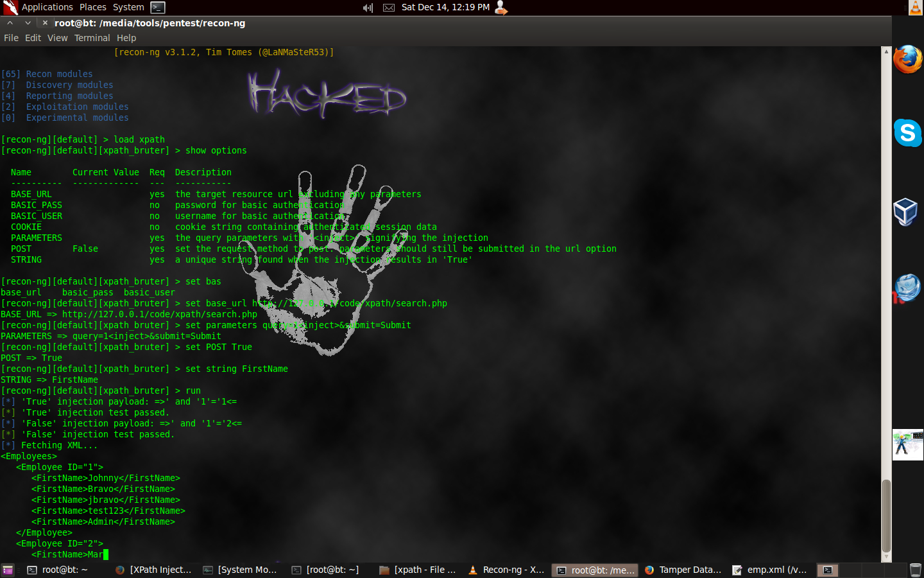Close the terminal window via X button
The width and height of the screenshot is (924, 578).
click(45, 22)
